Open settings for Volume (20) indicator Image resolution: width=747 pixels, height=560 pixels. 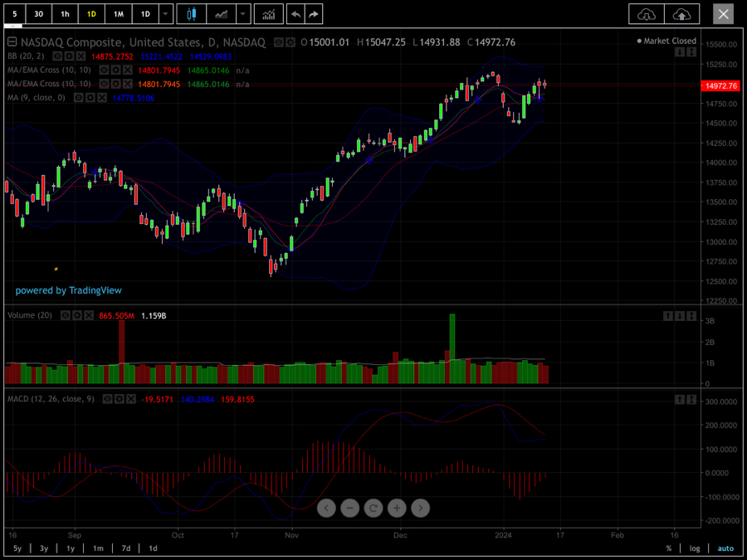click(x=76, y=315)
